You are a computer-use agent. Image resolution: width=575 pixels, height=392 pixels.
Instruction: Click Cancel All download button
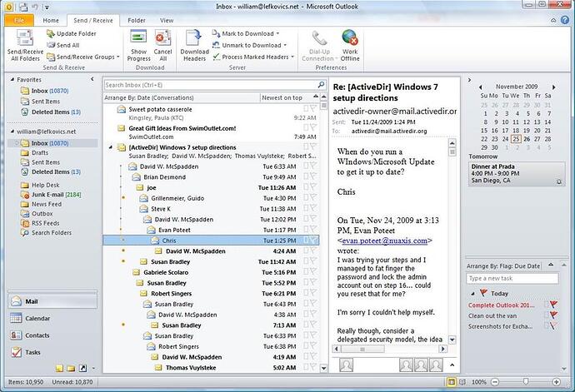[x=162, y=46]
